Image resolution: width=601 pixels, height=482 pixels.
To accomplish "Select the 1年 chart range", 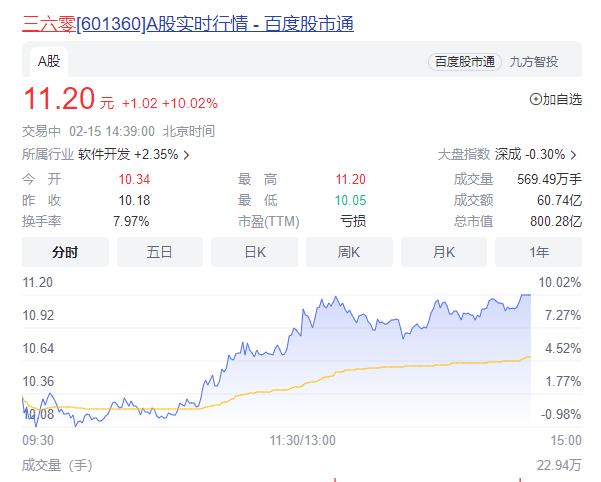I will tap(538, 252).
